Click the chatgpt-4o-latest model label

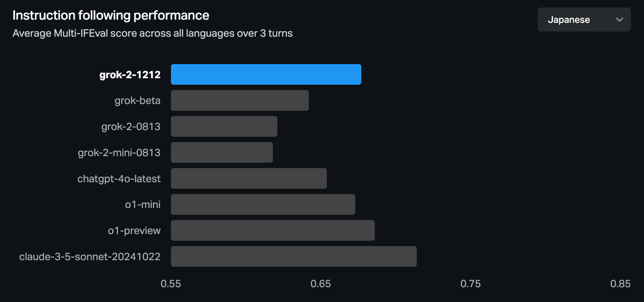point(119,179)
